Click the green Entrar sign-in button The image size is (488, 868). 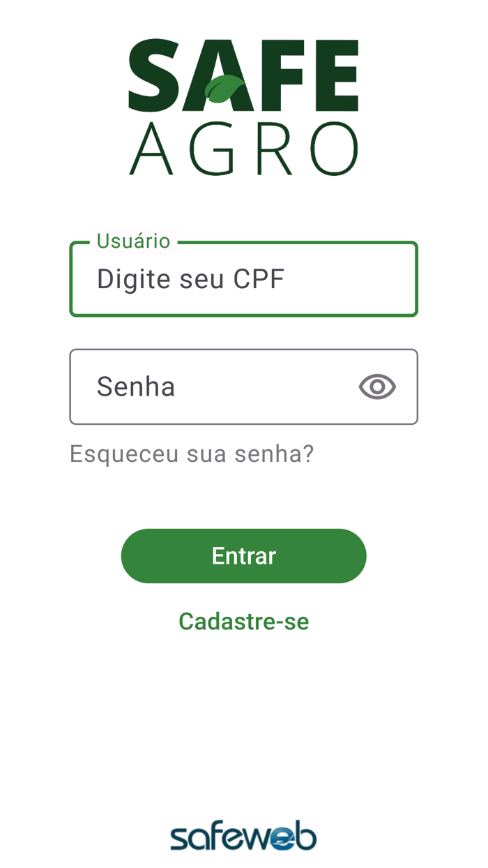[x=243, y=555]
